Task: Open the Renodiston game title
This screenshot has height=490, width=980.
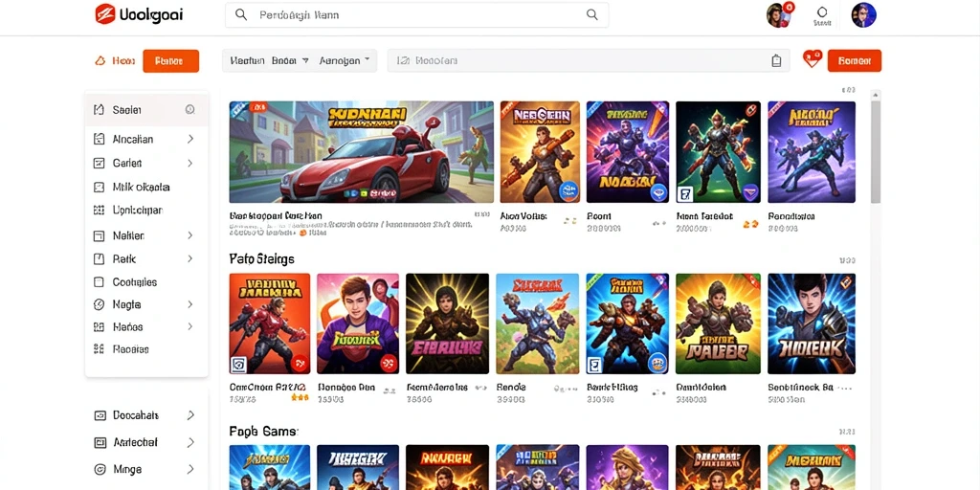Action: (791, 216)
